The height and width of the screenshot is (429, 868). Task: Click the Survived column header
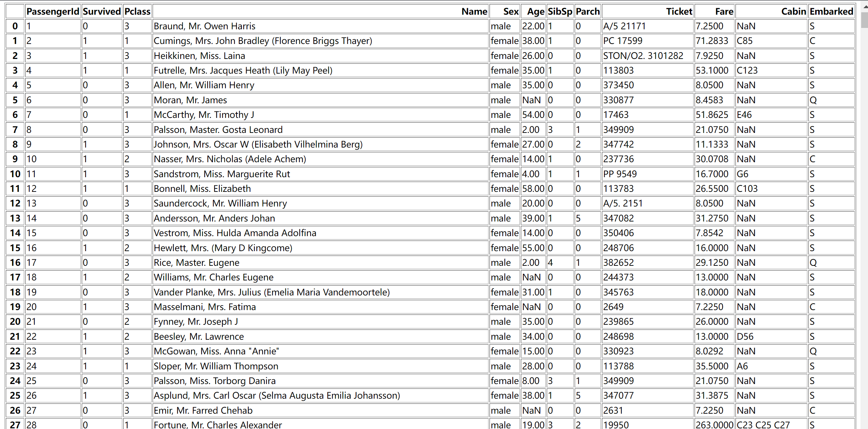102,12
